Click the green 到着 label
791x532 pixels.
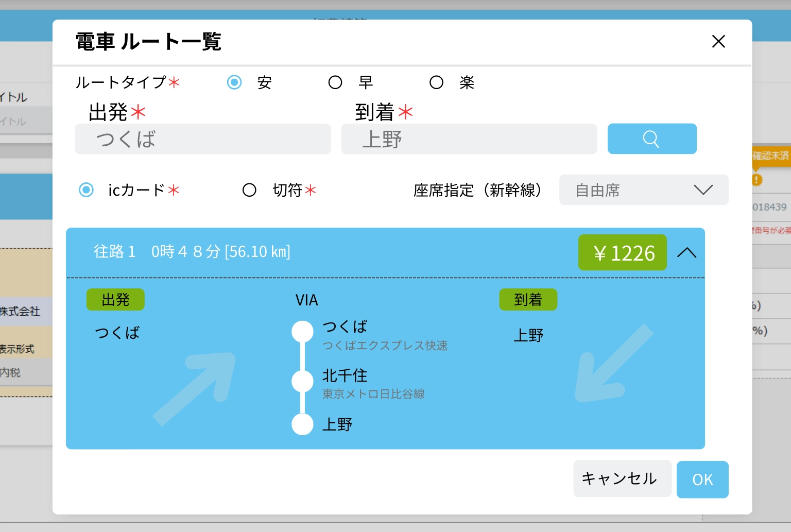(x=528, y=300)
